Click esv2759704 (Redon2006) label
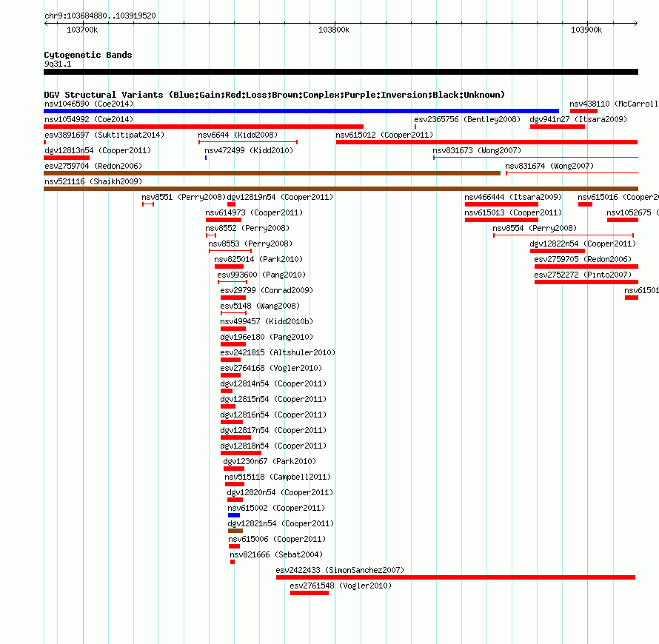 (93, 166)
